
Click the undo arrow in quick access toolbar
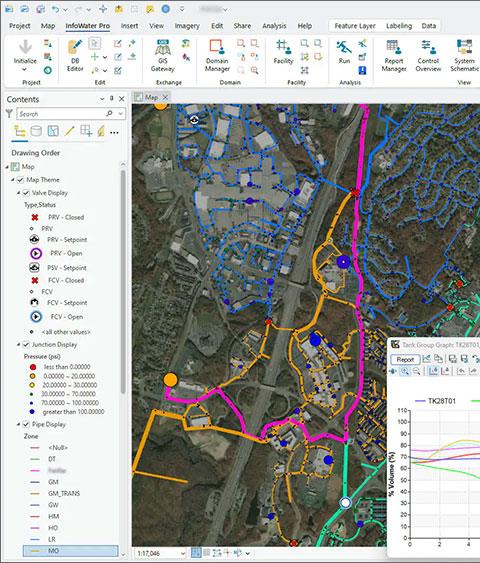(55, 9)
